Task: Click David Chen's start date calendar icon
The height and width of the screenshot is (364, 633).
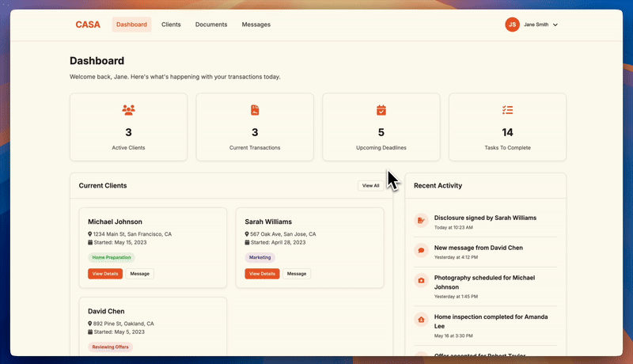Action: (90, 332)
